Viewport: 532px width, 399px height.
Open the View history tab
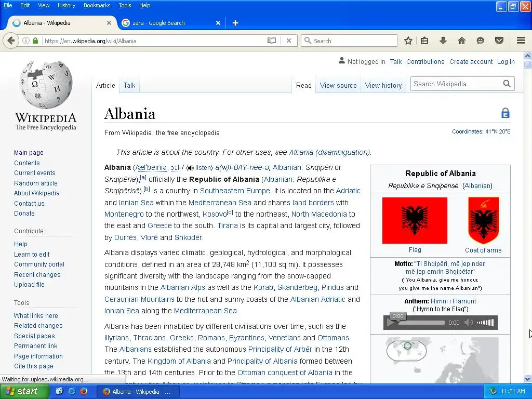(x=383, y=86)
